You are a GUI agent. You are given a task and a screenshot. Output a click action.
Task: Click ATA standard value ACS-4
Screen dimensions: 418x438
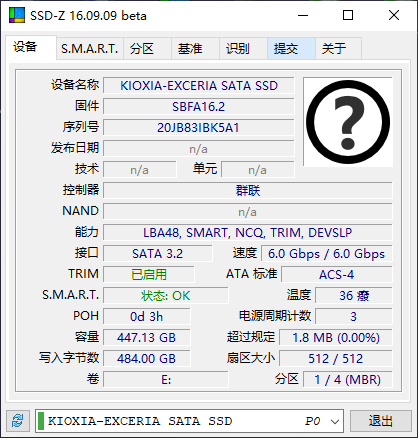pyautogui.click(x=337, y=275)
